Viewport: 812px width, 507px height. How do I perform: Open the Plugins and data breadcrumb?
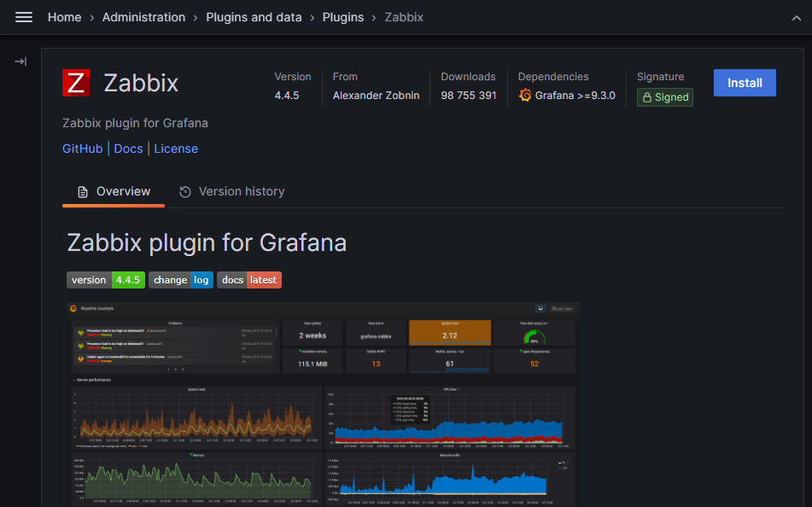pyautogui.click(x=254, y=17)
